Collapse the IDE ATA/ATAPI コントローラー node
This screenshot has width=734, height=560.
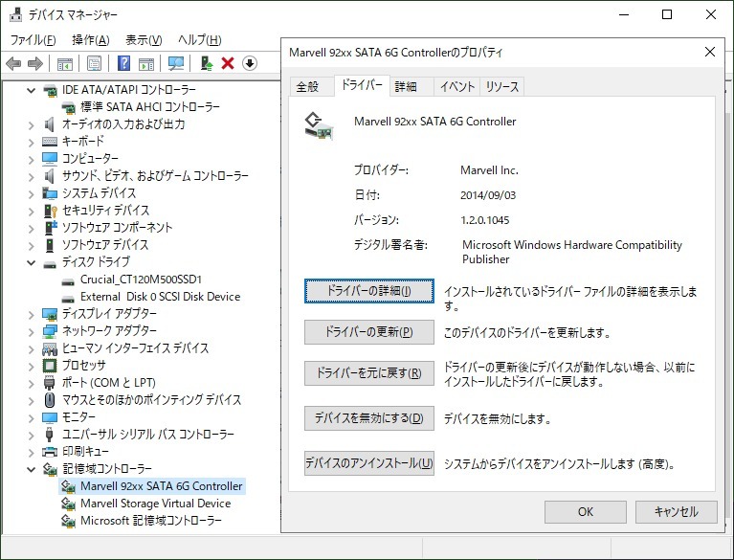tap(31, 90)
